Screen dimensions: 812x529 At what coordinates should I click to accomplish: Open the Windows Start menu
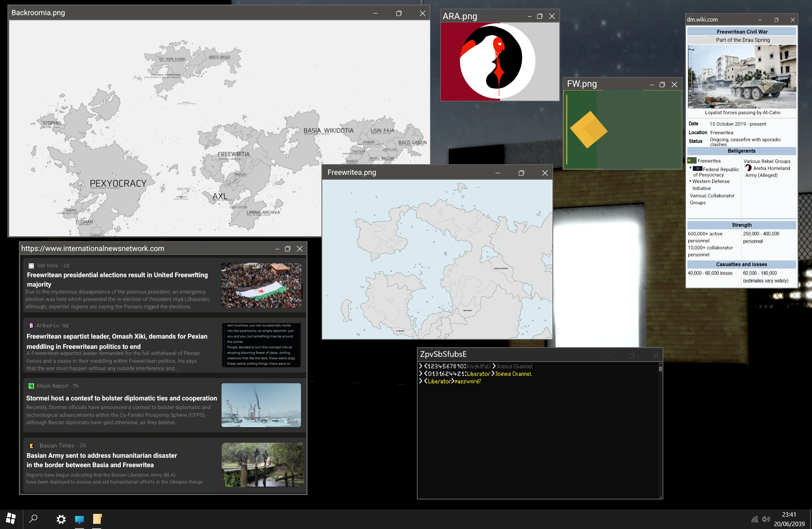[11, 519]
